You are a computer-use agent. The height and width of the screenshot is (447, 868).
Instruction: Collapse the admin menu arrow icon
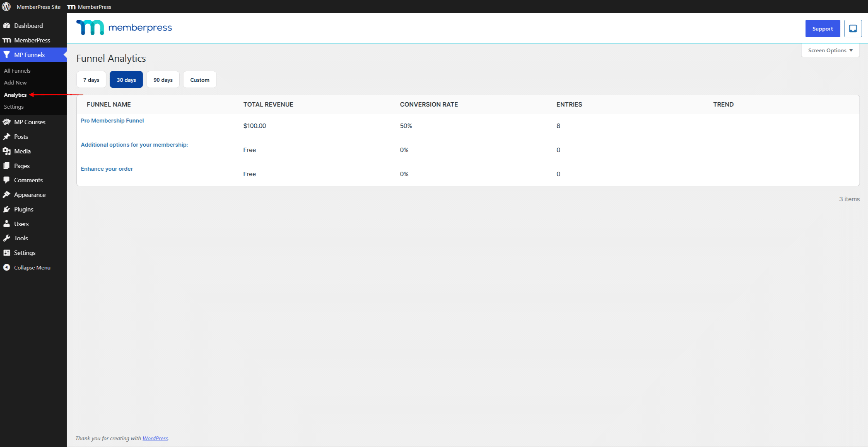[x=6, y=267]
